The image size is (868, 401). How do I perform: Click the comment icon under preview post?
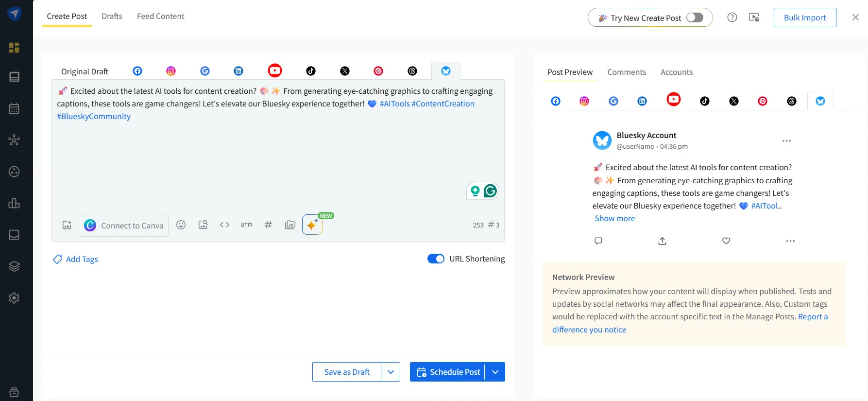click(598, 241)
